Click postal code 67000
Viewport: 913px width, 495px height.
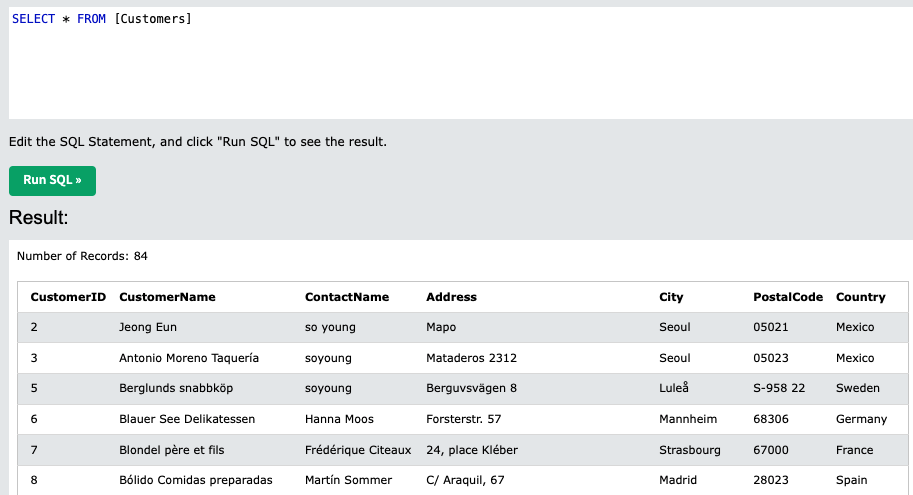tap(770, 450)
